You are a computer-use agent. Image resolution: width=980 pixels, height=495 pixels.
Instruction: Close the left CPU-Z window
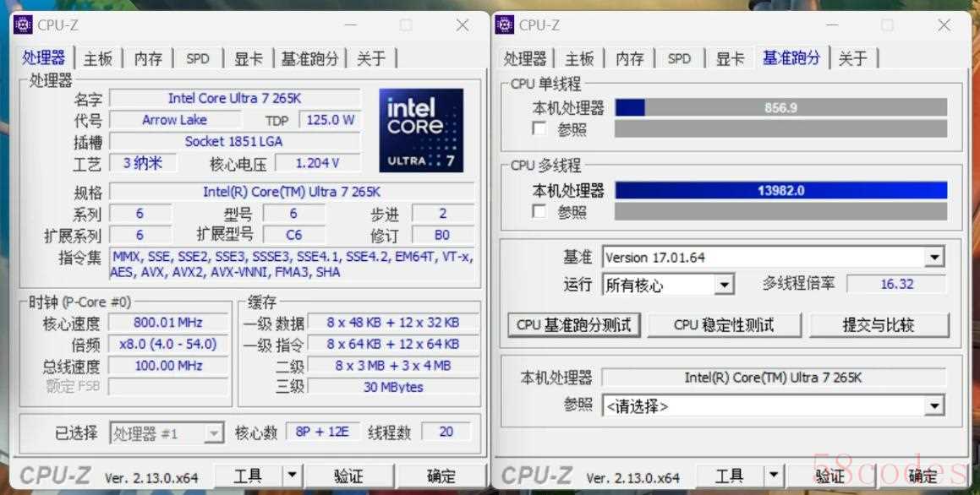pos(463,25)
